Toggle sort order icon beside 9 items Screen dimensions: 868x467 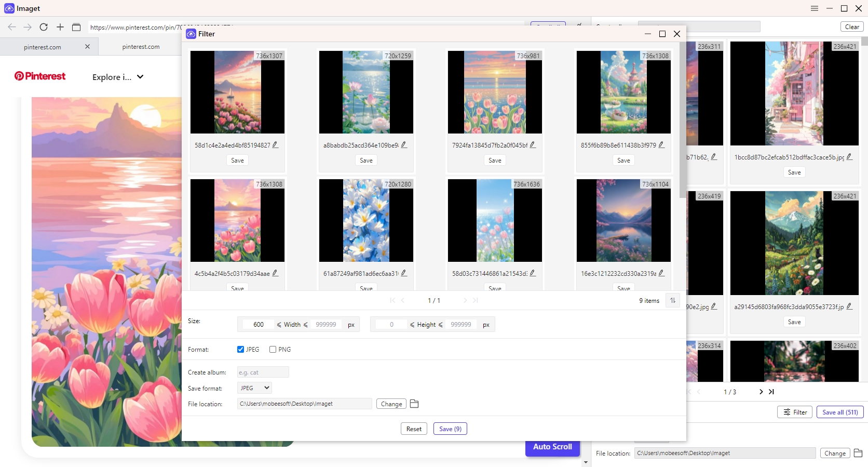pyautogui.click(x=673, y=300)
